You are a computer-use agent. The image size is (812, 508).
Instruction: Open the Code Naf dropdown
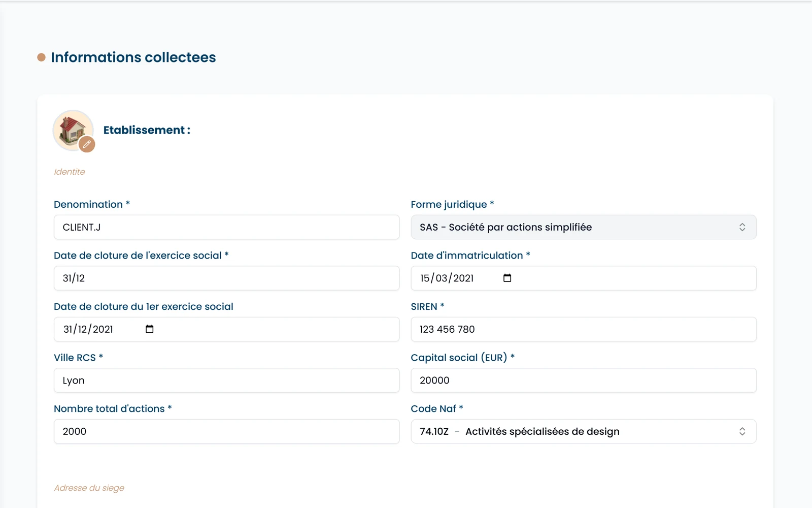(584, 431)
